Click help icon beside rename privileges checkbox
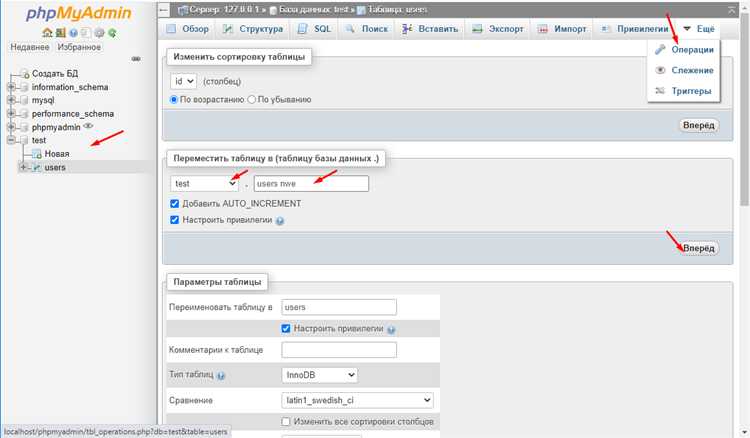The width and height of the screenshot is (750, 438). coord(391,330)
